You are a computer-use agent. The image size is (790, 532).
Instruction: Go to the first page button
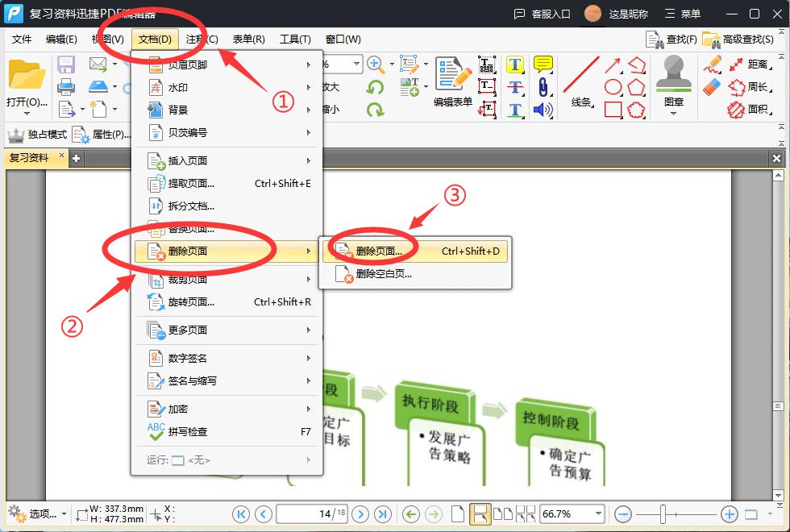pyautogui.click(x=241, y=514)
